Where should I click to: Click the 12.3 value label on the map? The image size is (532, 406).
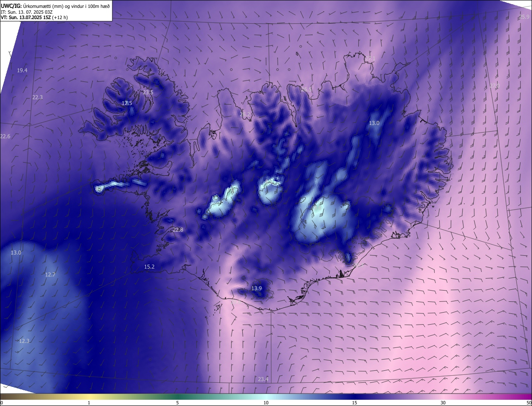[24, 341]
